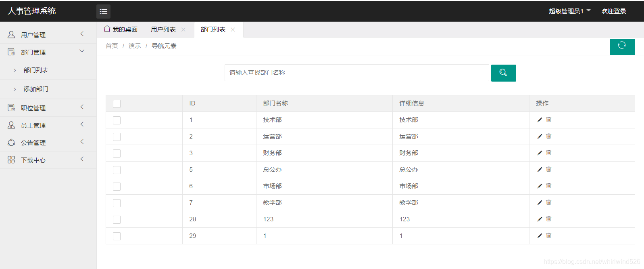Check the checkbox for 财务部 row
The image size is (644, 269).
tap(117, 153)
